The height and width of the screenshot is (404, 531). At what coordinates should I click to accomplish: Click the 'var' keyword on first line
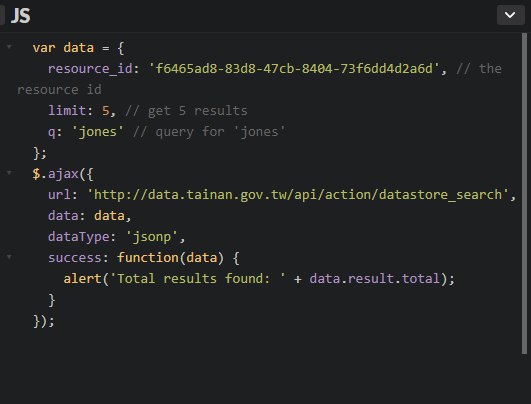44,48
